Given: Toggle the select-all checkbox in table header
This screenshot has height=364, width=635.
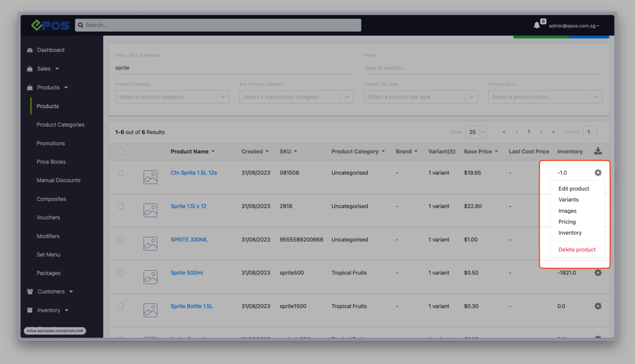Looking at the screenshot, I should (x=120, y=151).
